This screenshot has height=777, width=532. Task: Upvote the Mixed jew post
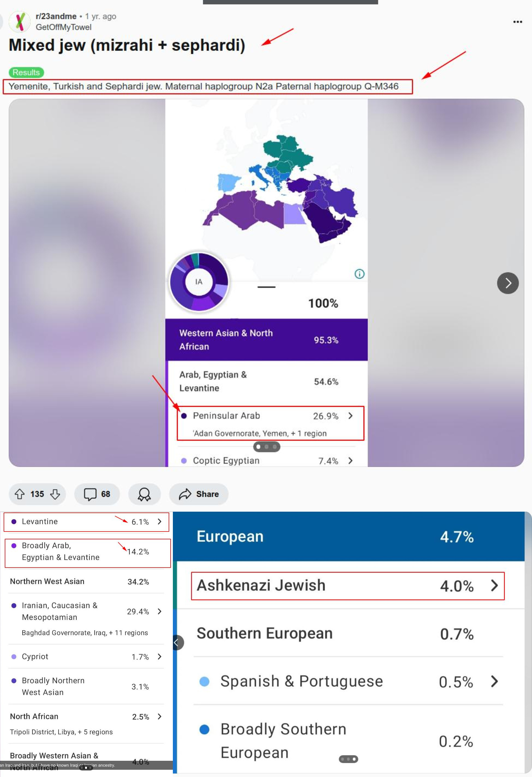[x=19, y=494]
